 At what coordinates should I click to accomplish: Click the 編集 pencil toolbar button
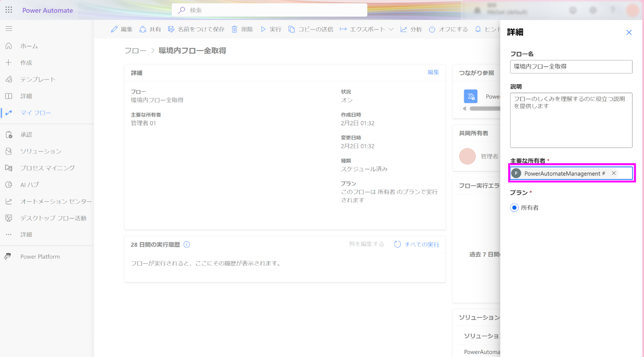[x=121, y=29]
